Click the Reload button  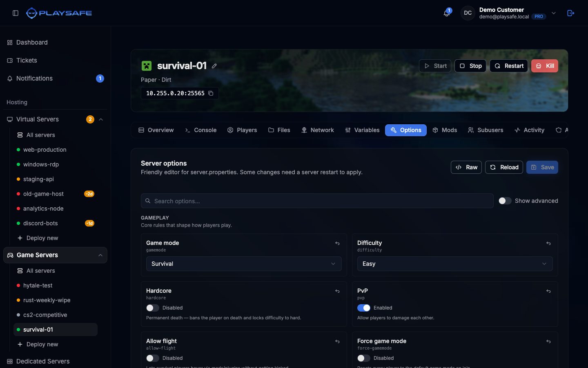pyautogui.click(x=504, y=167)
